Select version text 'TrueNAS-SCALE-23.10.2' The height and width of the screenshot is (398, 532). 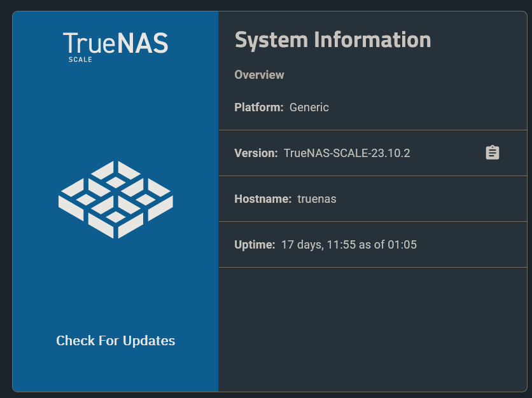click(347, 153)
